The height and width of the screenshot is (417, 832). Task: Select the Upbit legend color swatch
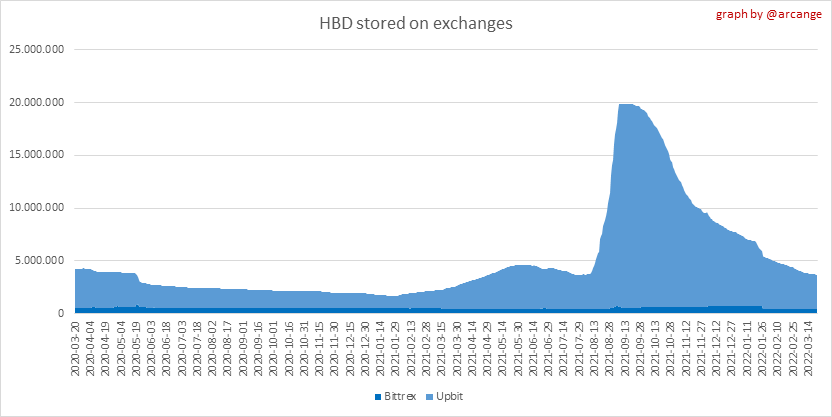429,397
